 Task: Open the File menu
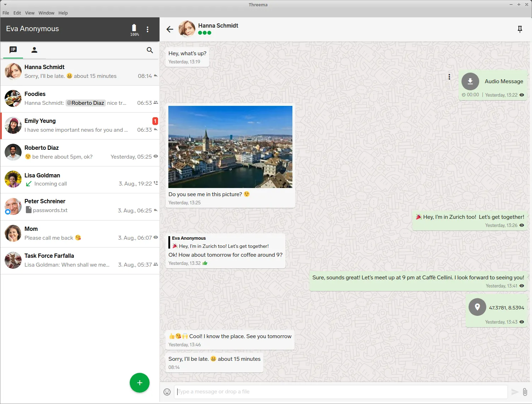[x=6, y=13]
